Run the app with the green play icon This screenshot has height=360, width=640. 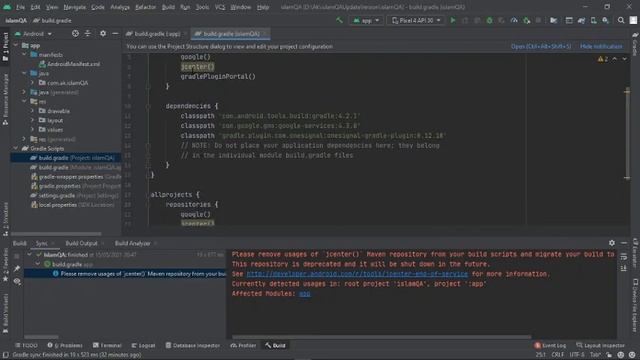(x=453, y=20)
